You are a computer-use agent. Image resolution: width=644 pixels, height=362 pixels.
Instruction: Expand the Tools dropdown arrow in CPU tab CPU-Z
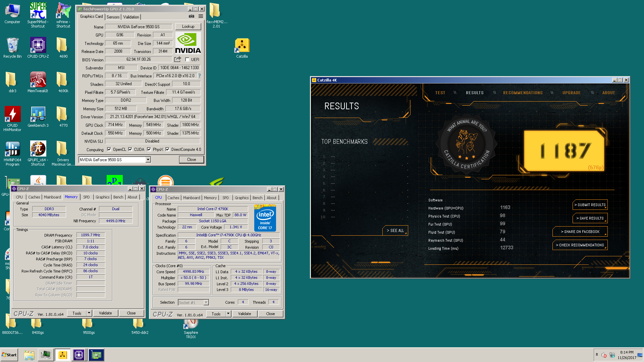(228, 314)
